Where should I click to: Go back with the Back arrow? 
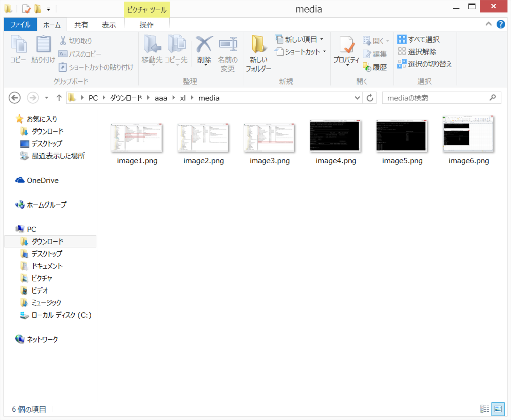14,98
